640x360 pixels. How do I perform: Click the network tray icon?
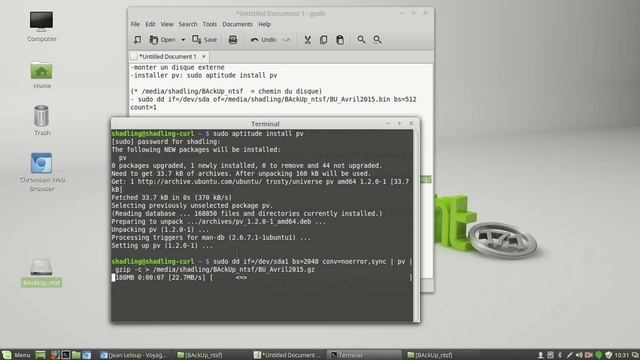coord(570,355)
